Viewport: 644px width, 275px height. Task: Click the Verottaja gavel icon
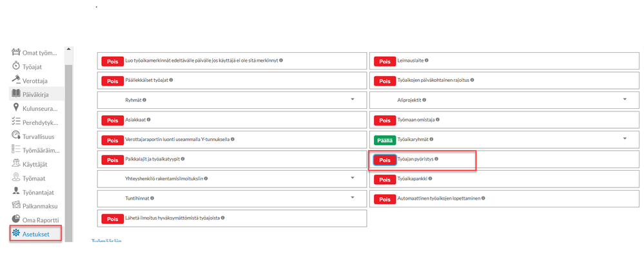17,80
